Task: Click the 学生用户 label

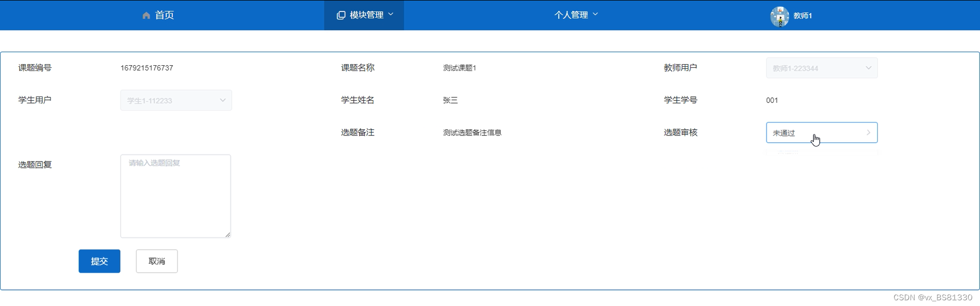Action: pos(35,100)
